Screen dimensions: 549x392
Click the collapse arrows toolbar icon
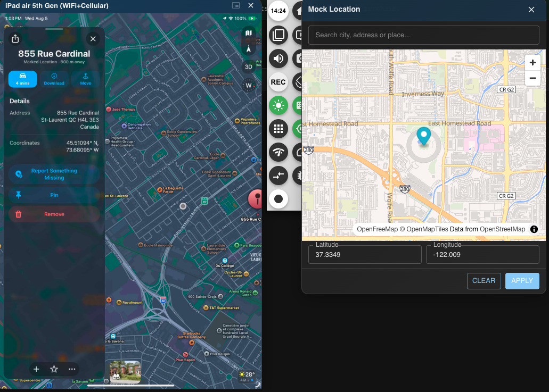[278, 176]
